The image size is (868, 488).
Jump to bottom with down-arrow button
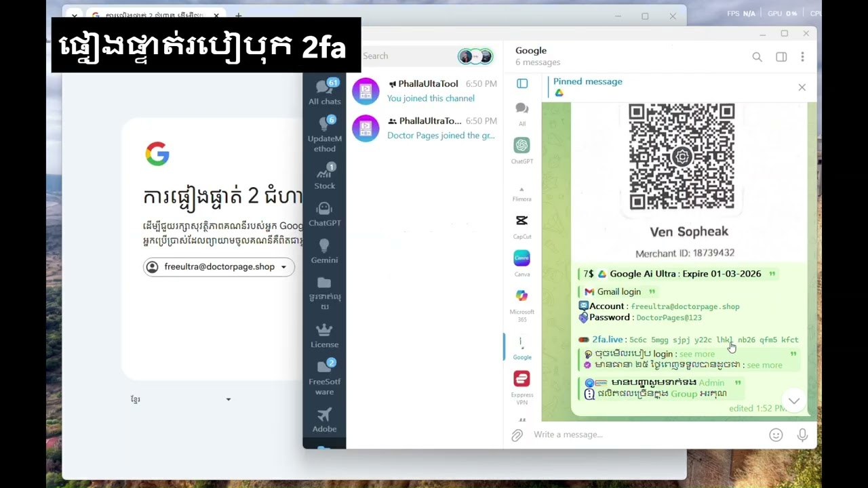pyautogui.click(x=794, y=401)
